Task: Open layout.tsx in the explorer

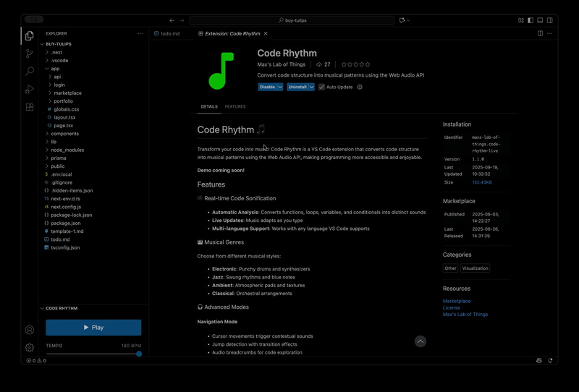Action: (x=64, y=117)
